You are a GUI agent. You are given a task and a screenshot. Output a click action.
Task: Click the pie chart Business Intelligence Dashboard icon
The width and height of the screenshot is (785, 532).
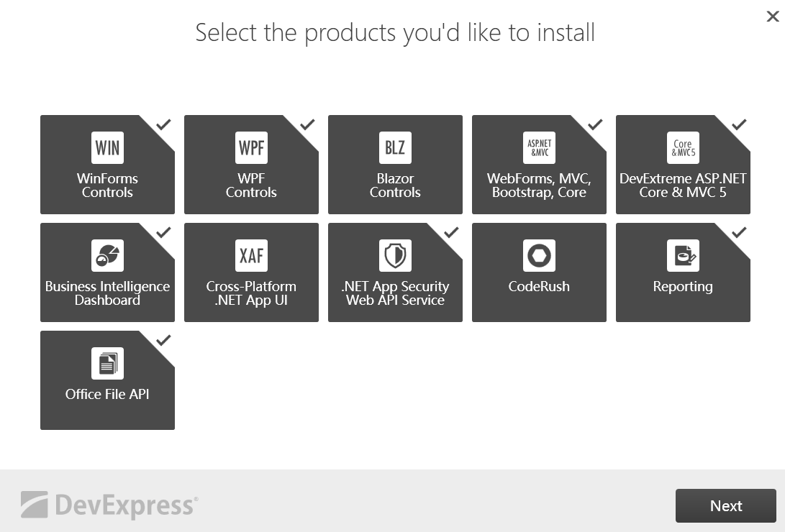pos(107,255)
